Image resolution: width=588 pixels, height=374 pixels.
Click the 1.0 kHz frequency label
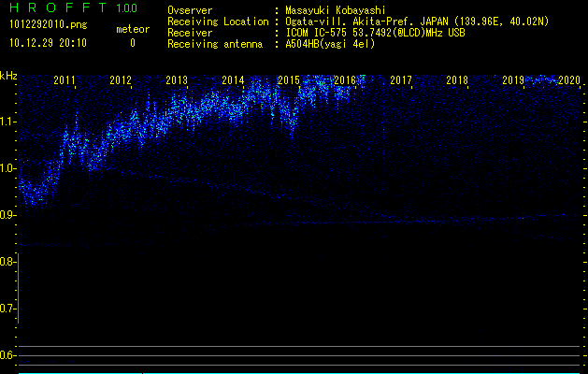coord(7,168)
